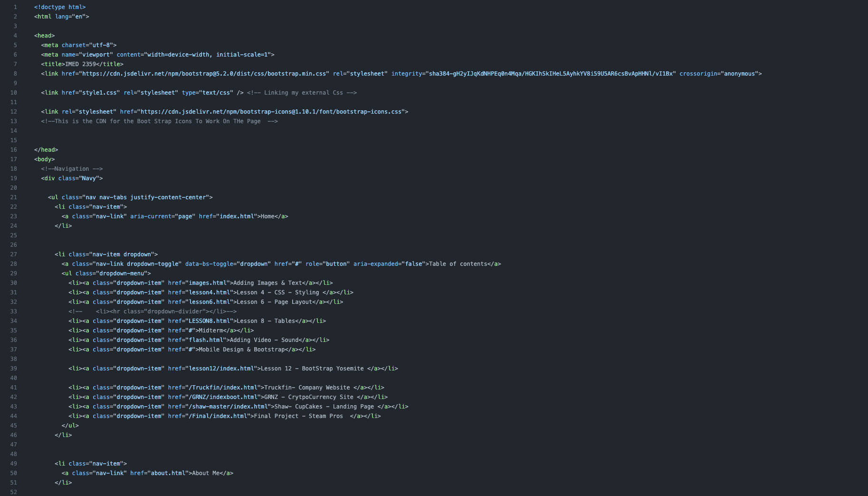The image size is (868, 496).
Task: Click line number 8 in the gutter
Action: 15,74
